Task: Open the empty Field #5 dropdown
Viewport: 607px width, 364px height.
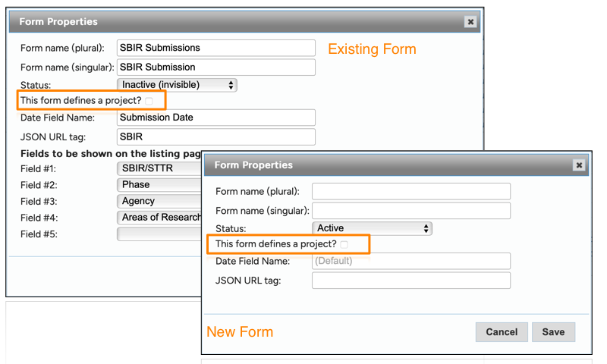Action: click(x=159, y=234)
